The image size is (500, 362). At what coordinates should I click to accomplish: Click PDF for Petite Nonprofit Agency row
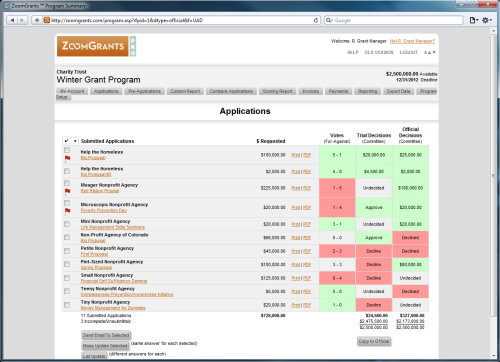coord(307,251)
